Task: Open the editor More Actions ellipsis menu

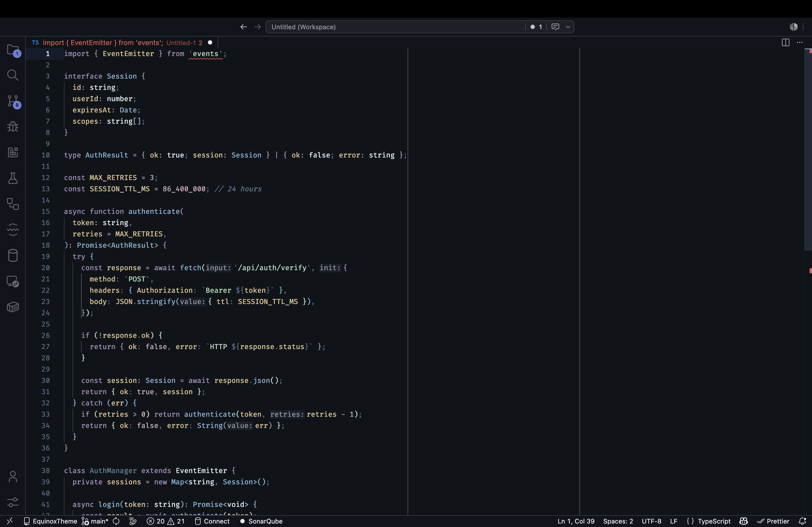Action: coord(799,43)
